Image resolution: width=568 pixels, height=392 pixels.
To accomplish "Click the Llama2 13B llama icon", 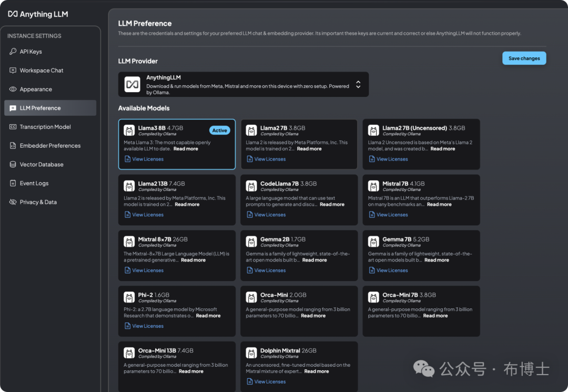I will point(129,186).
